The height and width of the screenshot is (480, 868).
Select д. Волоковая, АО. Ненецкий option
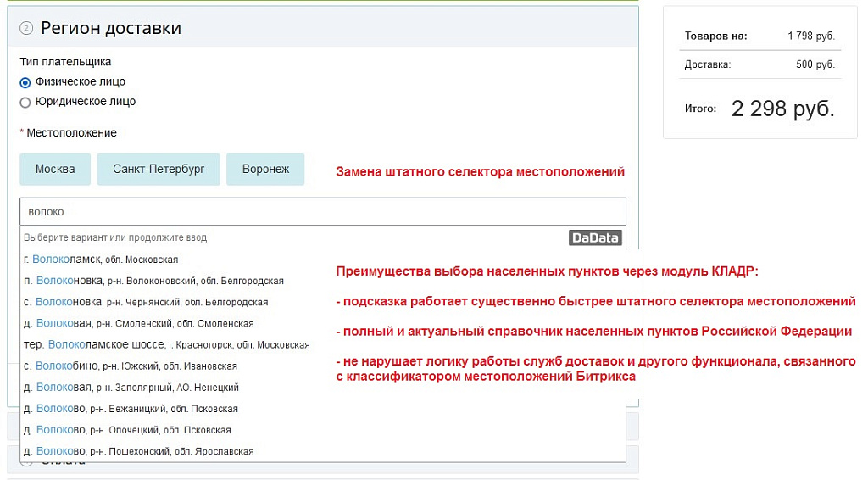[131, 387]
